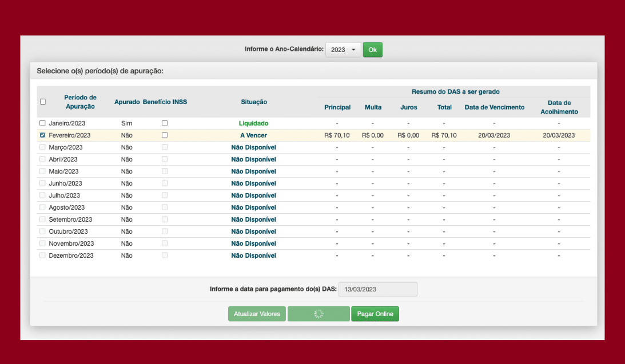Click the Liquidado status for Janeiro
The height and width of the screenshot is (364, 625).
click(253, 123)
